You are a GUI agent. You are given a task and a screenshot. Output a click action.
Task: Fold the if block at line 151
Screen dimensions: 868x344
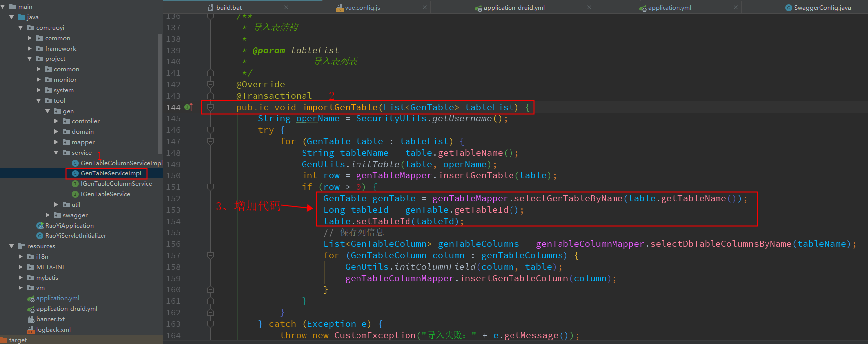[x=210, y=187]
